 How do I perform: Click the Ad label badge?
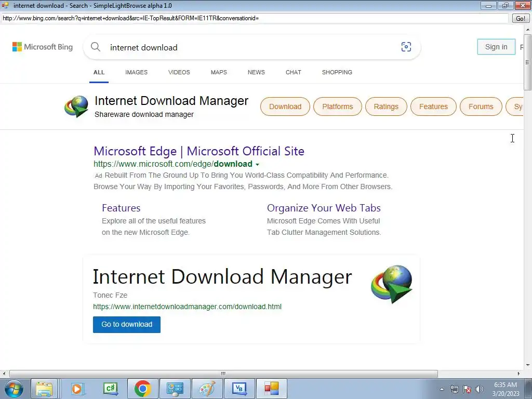click(98, 176)
